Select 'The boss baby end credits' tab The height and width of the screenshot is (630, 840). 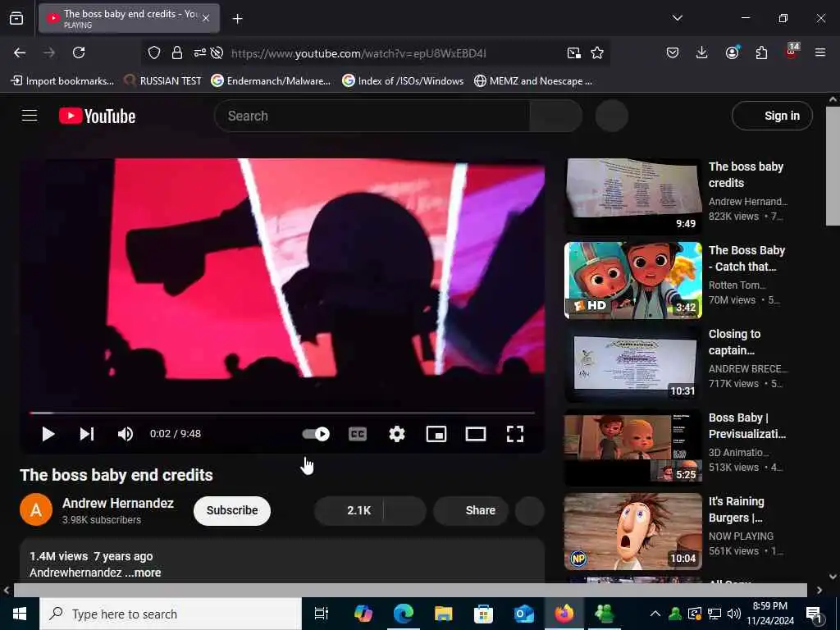(x=129, y=18)
